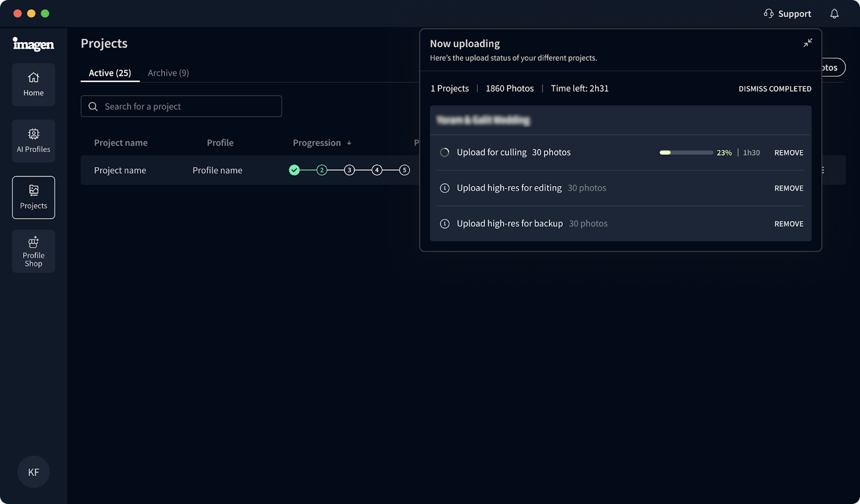Open the notifications bell
Image resolution: width=860 pixels, height=504 pixels.
point(834,13)
